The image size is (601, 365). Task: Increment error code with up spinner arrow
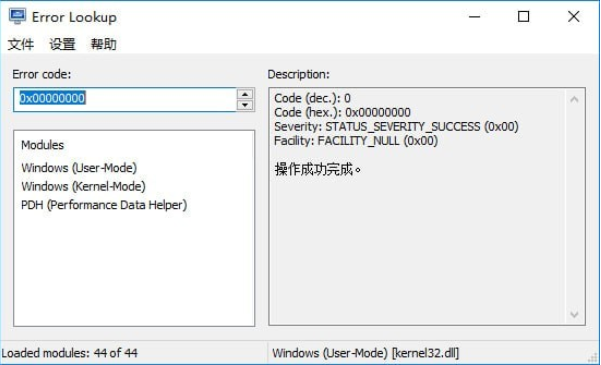[245, 94]
